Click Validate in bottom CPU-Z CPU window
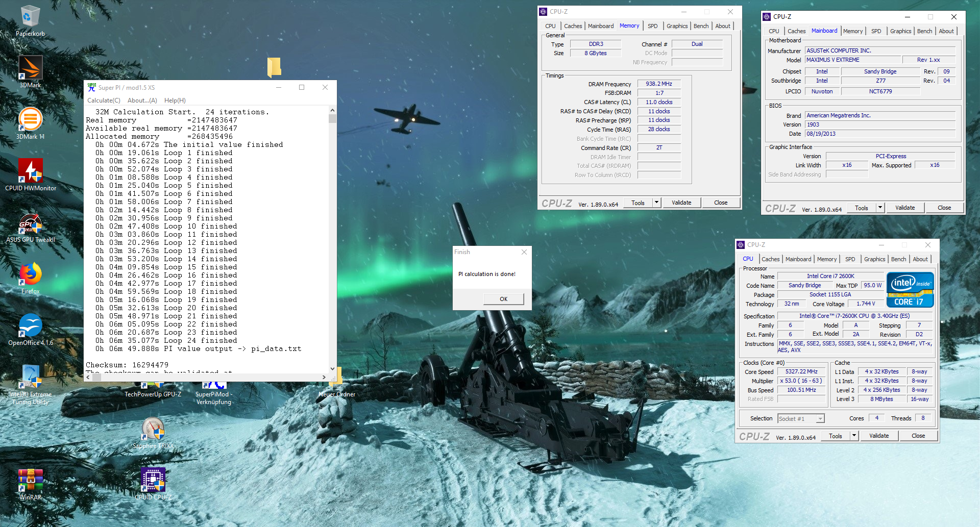980x527 pixels. click(879, 436)
